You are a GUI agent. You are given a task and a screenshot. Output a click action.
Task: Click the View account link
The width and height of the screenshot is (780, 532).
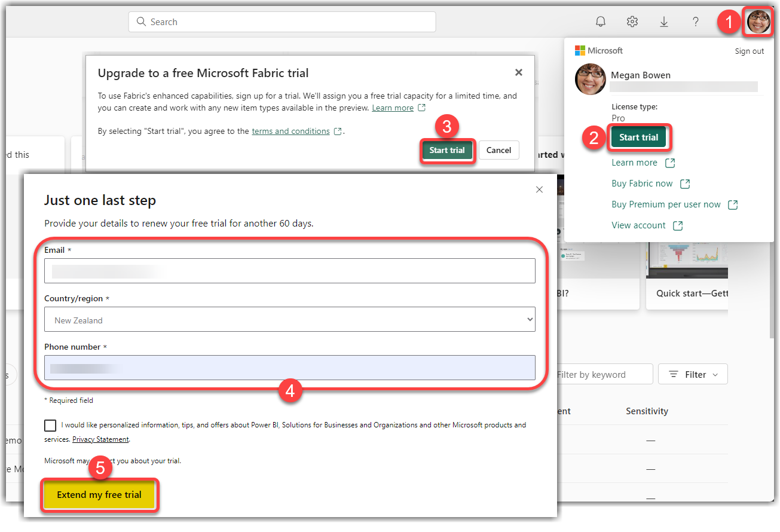coord(638,225)
